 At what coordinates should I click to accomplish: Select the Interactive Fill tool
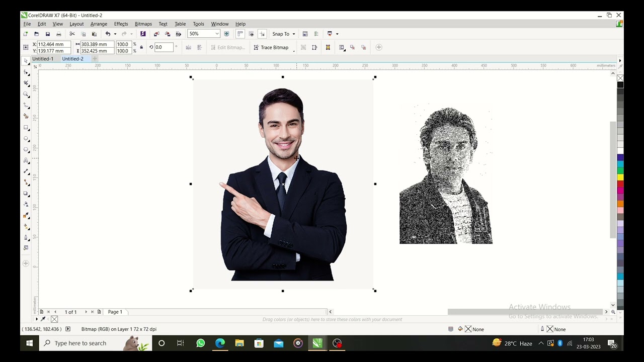click(26, 226)
